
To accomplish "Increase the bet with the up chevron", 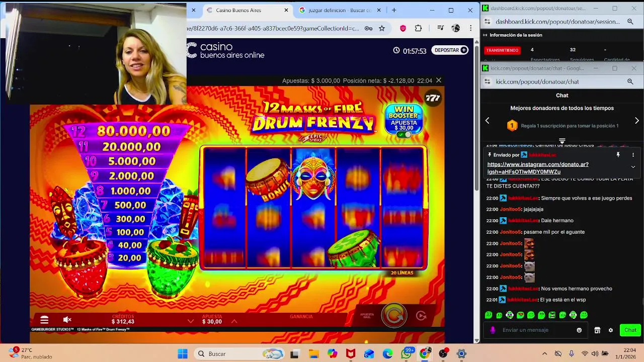I will [x=234, y=321].
